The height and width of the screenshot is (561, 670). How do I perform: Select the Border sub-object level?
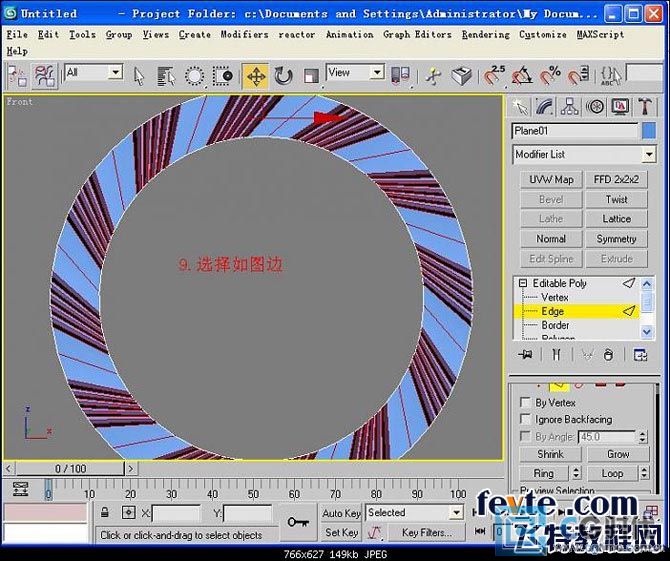click(555, 325)
